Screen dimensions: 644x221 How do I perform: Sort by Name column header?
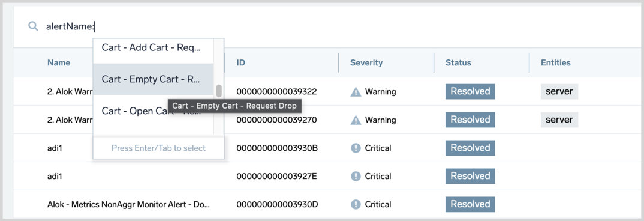[x=59, y=63]
